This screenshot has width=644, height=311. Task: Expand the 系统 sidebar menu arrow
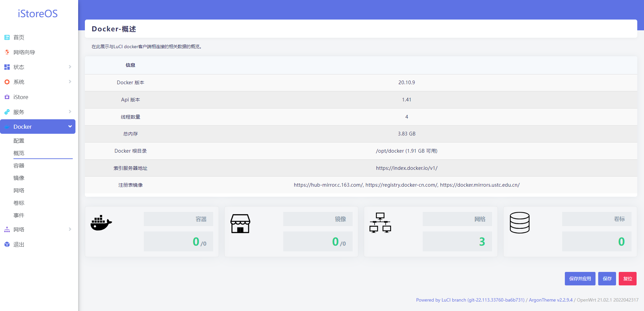point(70,82)
